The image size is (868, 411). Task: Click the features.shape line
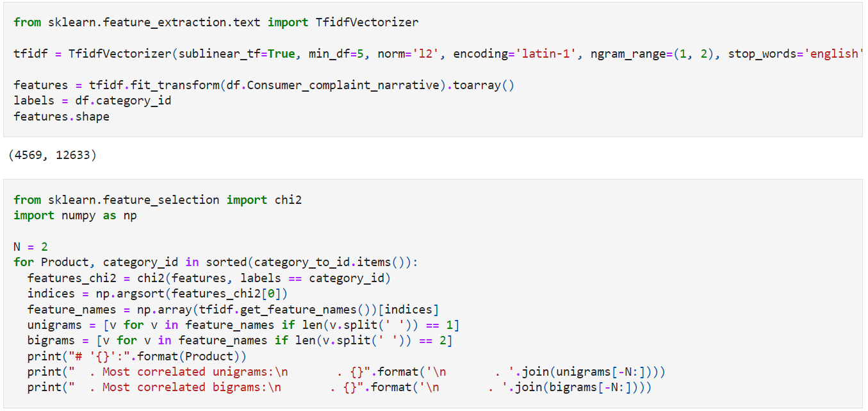[61, 116]
